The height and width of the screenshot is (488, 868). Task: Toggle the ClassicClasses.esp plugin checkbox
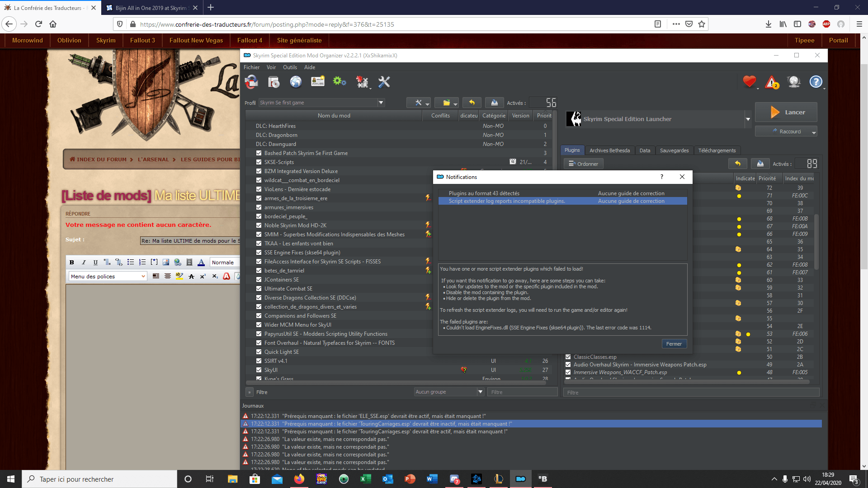point(568,357)
